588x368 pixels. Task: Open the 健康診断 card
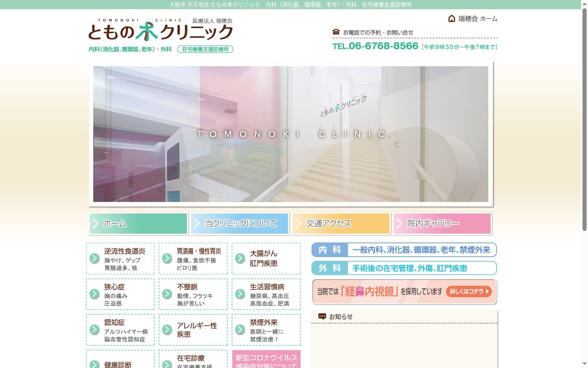coord(120,359)
